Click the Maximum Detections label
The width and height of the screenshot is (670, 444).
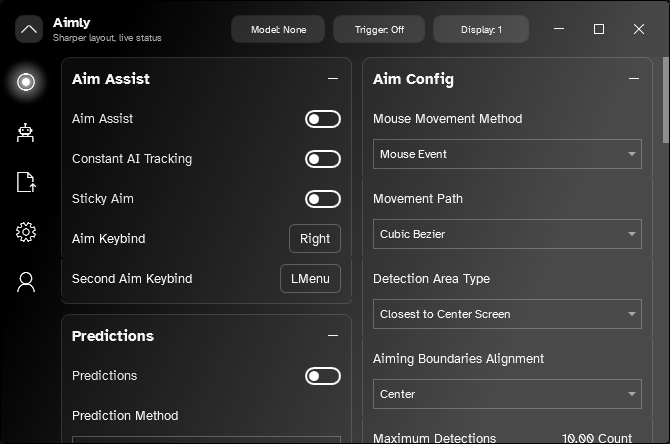click(434, 438)
